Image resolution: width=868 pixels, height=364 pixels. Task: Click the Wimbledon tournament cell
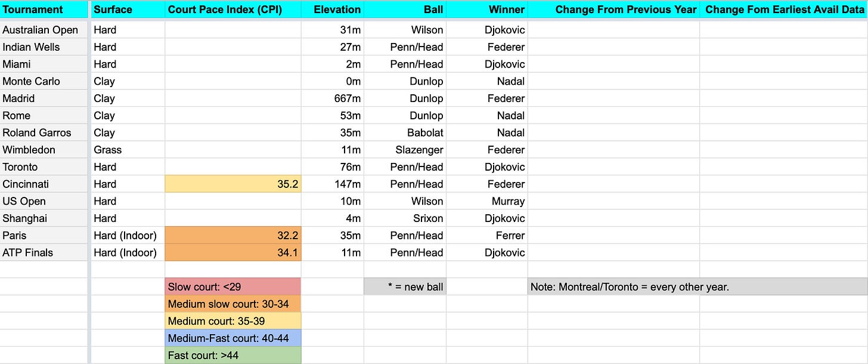pos(44,150)
